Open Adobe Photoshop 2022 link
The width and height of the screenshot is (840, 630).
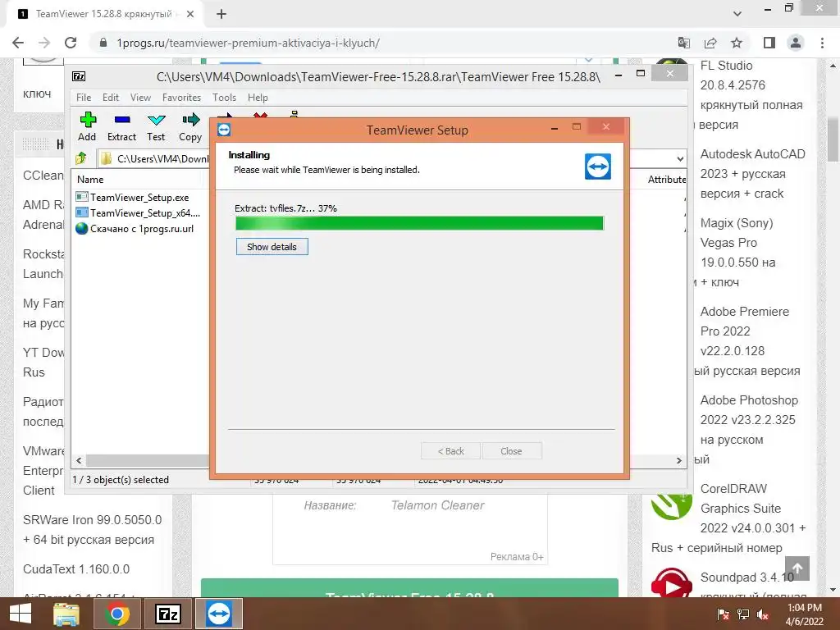click(749, 420)
